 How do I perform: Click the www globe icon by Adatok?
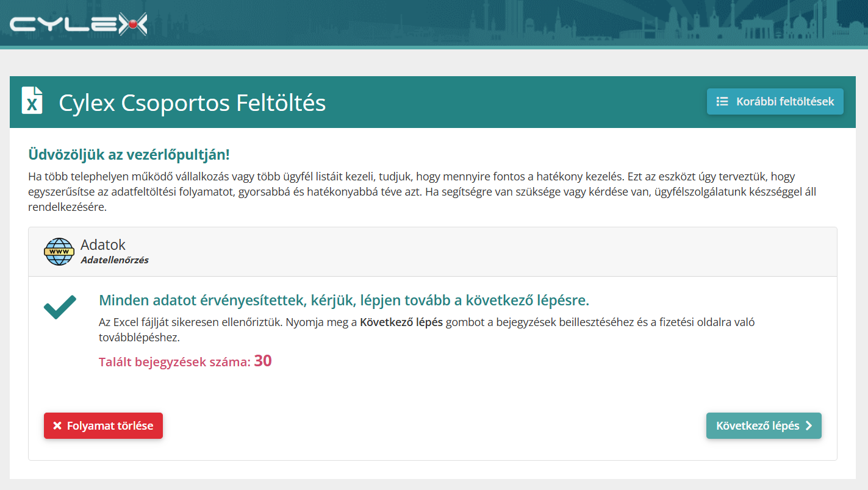59,251
